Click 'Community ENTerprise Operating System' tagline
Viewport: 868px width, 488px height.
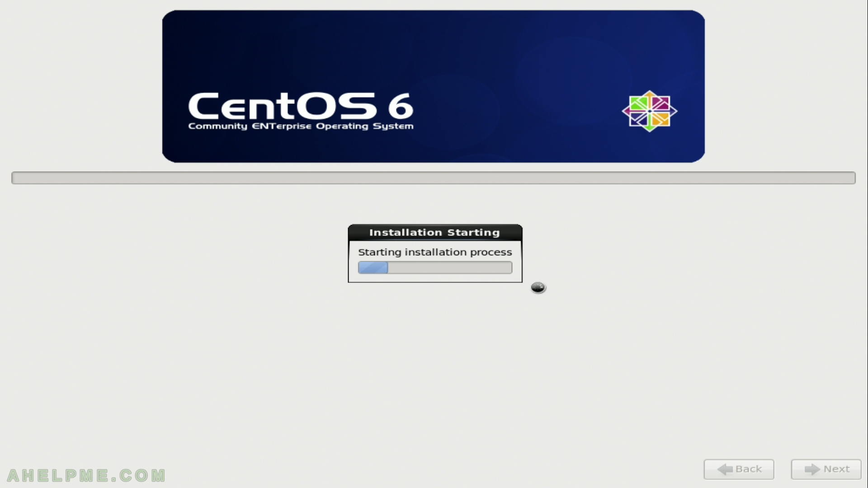(x=301, y=126)
